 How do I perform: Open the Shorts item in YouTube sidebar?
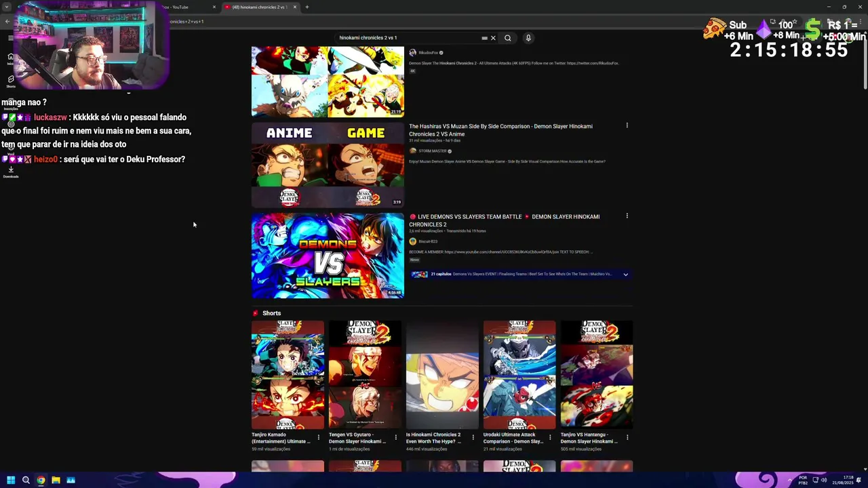point(11,81)
